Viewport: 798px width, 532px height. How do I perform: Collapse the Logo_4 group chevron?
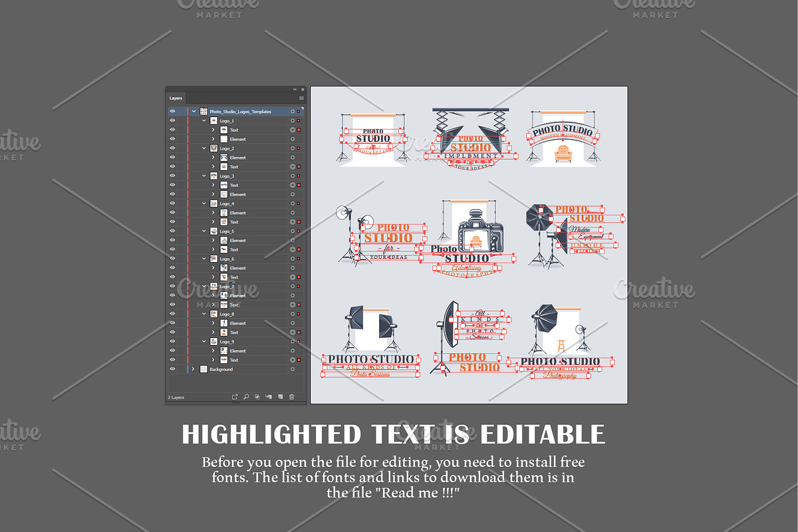[x=204, y=203]
